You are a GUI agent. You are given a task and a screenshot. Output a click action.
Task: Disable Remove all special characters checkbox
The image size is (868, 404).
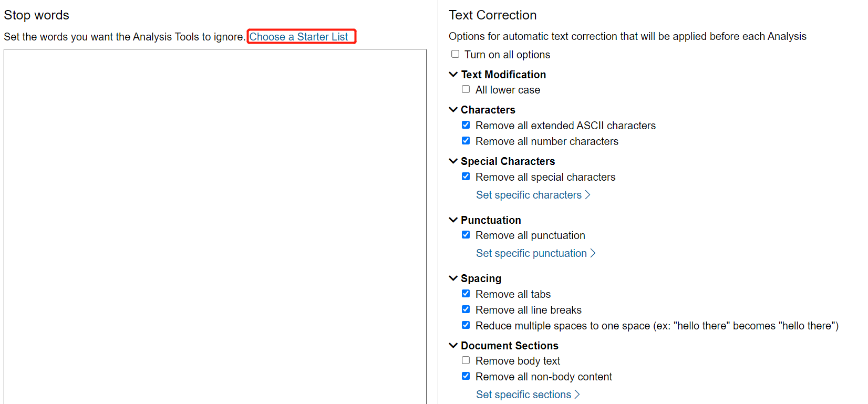click(x=466, y=177)
